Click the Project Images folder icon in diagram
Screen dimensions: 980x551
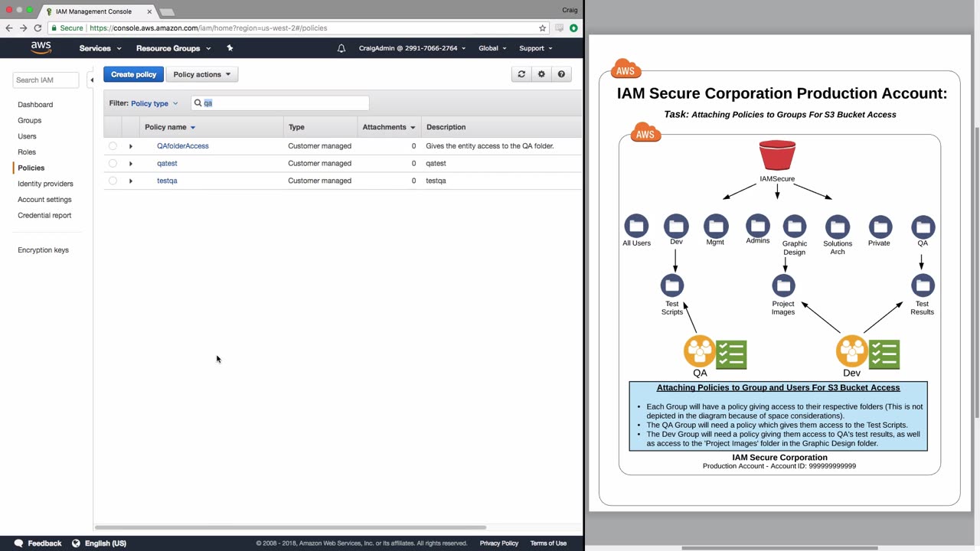[x=783, y=285]
